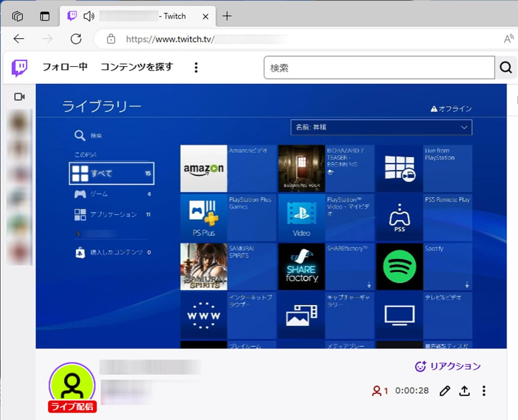The height and width of the screenshot is (420, 518).
Task: Click the magnifier search button
Action: coord(505,68)
